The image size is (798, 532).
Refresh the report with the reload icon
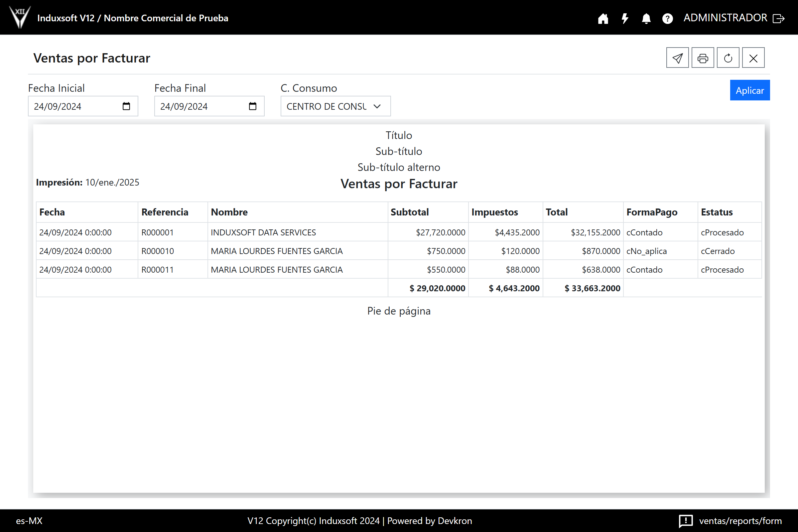tap(728, 58)
